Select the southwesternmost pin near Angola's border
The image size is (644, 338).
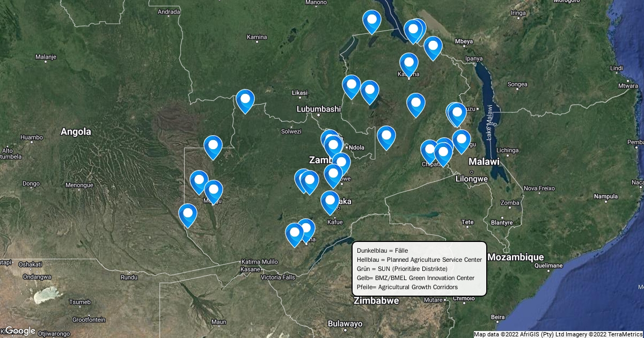click(x=188, y=214)
